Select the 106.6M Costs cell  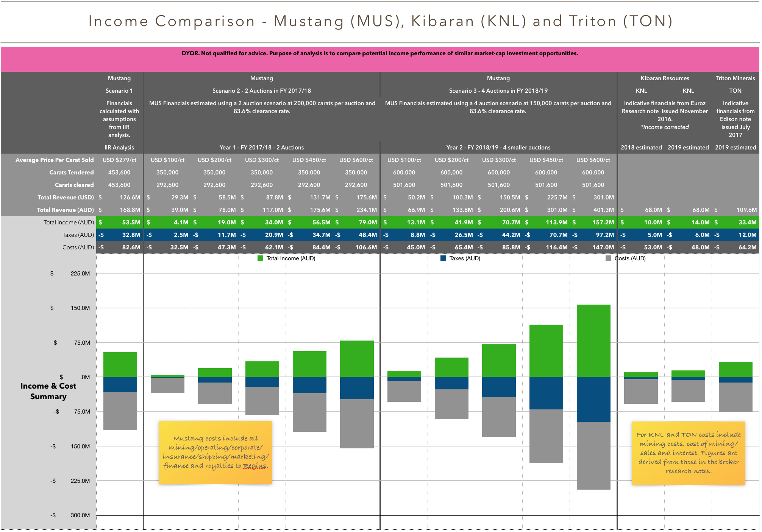point(356,247)
